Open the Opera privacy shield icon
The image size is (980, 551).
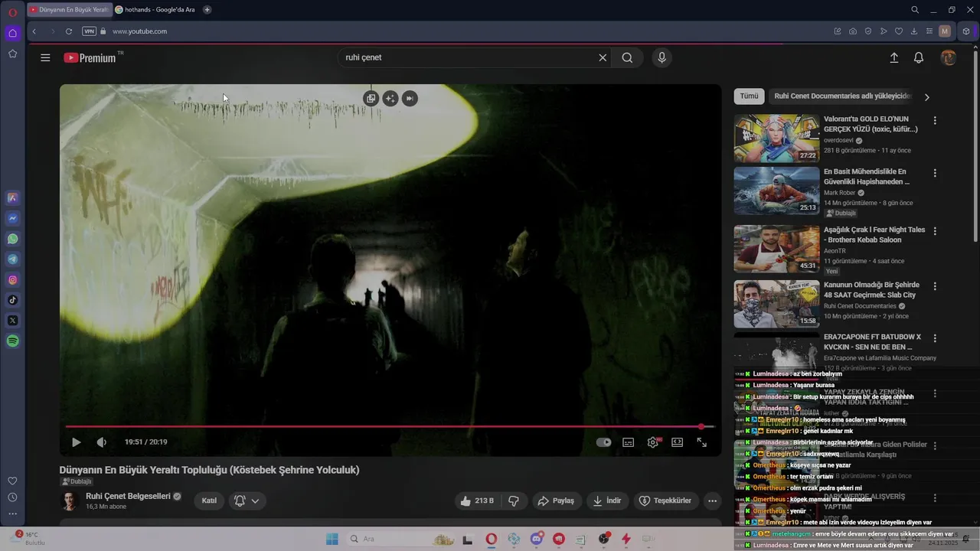(868, 31)
